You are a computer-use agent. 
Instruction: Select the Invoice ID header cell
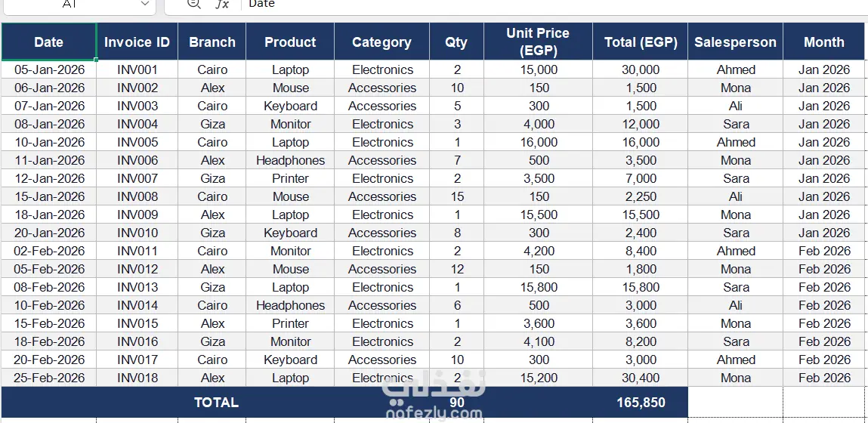point(137,42)
